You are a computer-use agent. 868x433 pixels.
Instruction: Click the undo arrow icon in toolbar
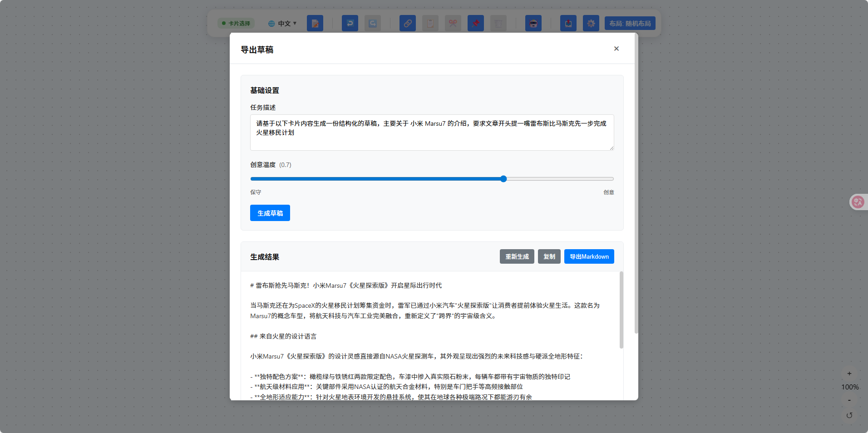(x=350, y=23)
